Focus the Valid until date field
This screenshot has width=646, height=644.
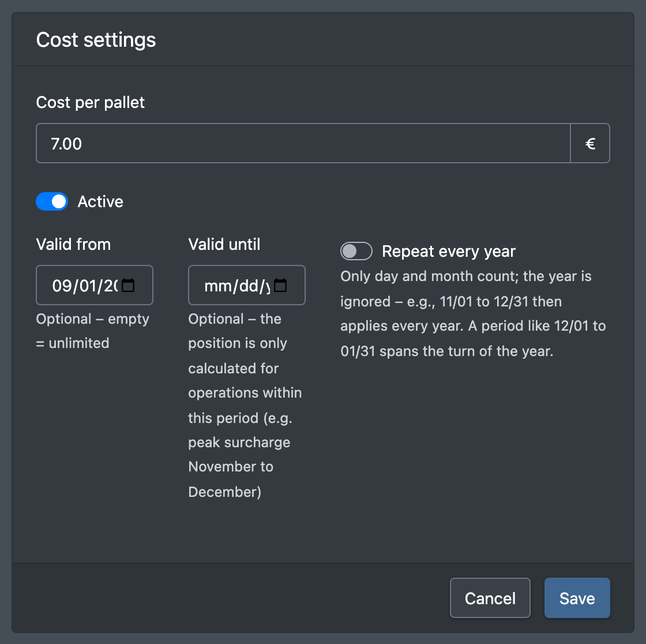pyautogui.click(x=247, y=285)
